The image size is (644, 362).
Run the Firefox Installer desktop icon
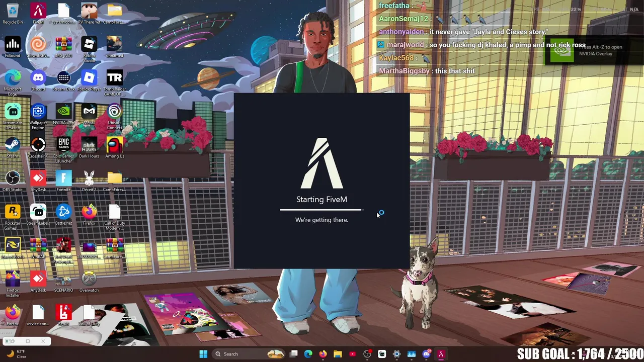point(13,285)
